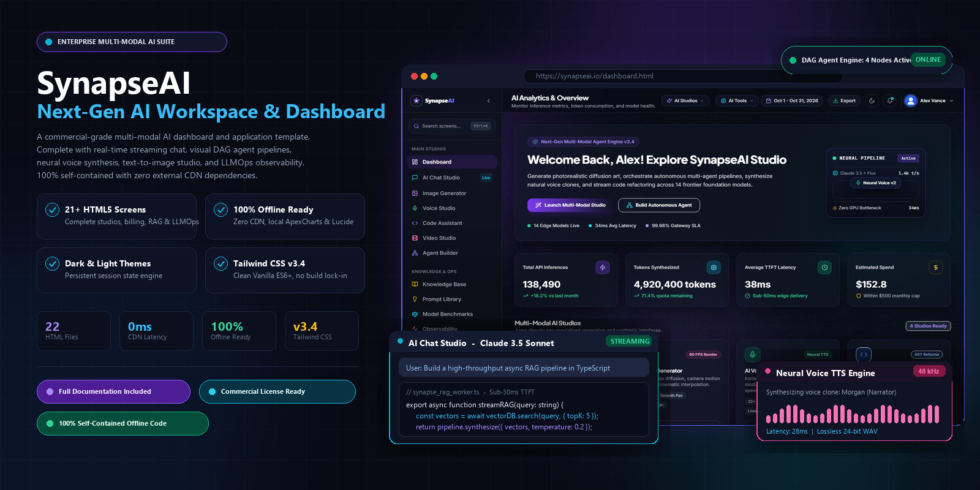Click the lightning icon on Total API Inferences

pyautogui.click(x=603, y=267)
